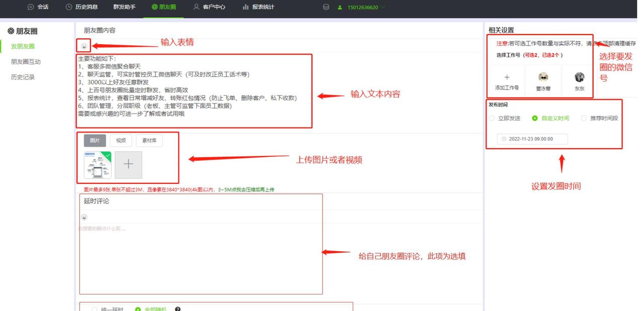Select 发朋友圈 in the left sidebar
The height and width of the screenshot is (311, 644).
23,46
